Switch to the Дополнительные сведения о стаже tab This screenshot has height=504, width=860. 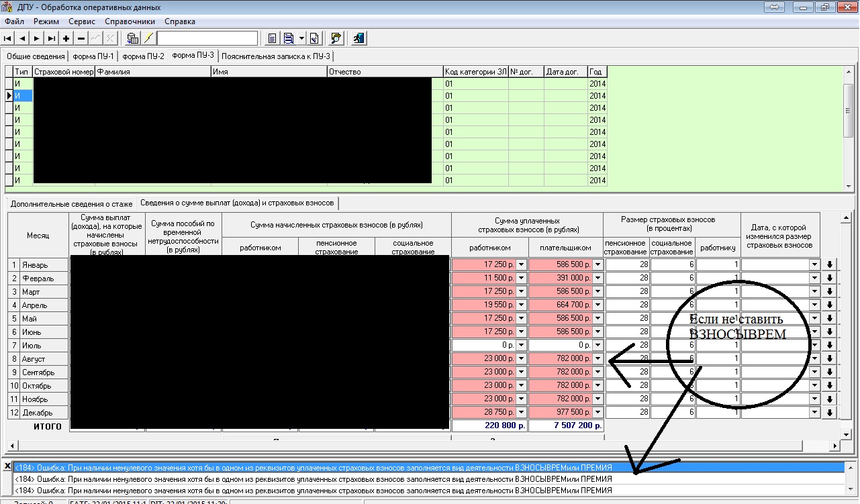71,203
